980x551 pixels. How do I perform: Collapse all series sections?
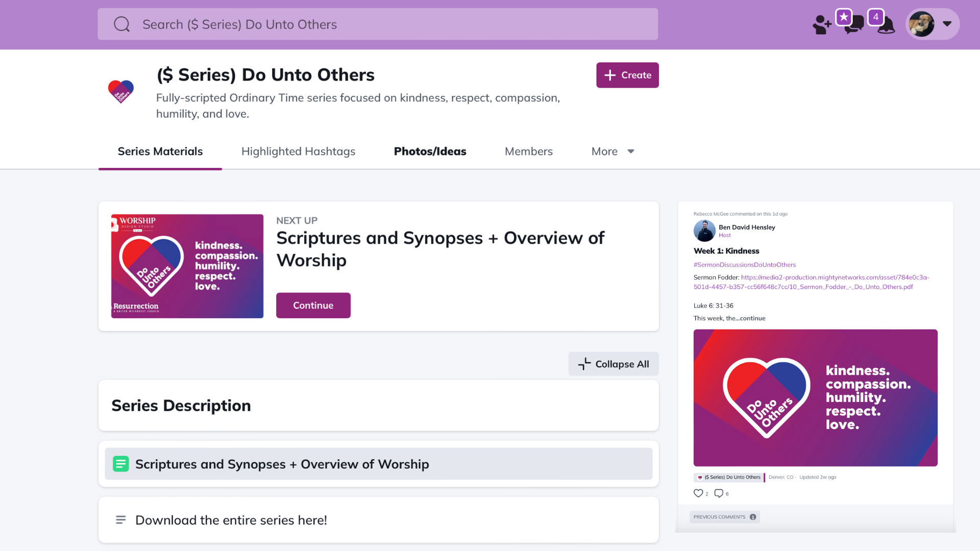(614, 364)
